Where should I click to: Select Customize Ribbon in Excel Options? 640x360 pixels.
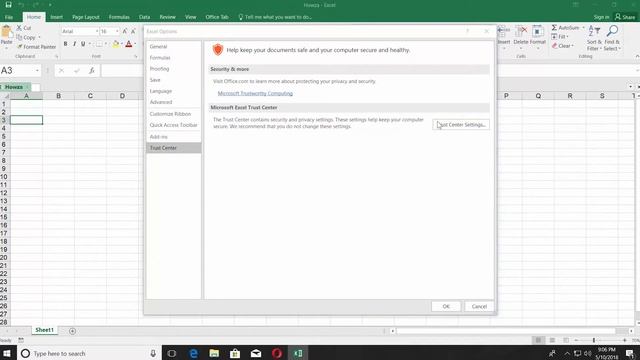click(173, 114)
